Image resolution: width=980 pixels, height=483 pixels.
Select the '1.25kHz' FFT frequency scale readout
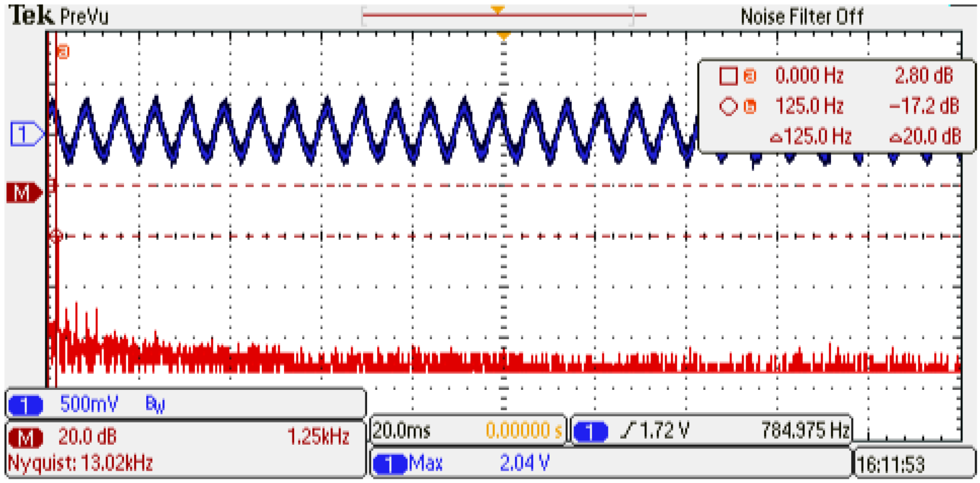[x=319, y=437]
